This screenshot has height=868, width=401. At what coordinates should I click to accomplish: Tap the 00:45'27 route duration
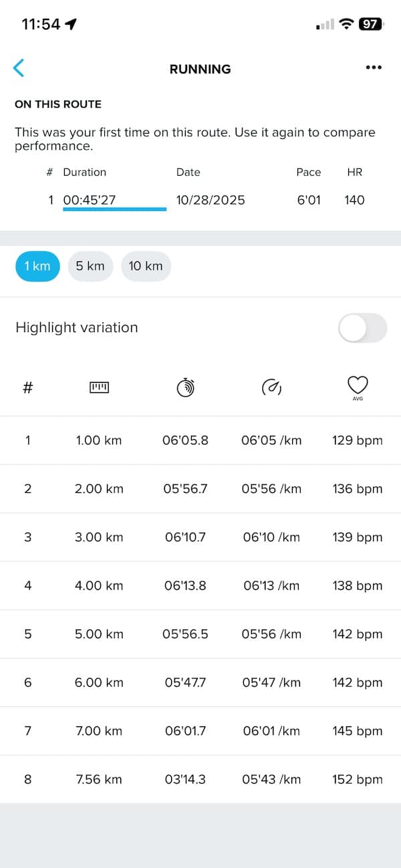(90, 200)
